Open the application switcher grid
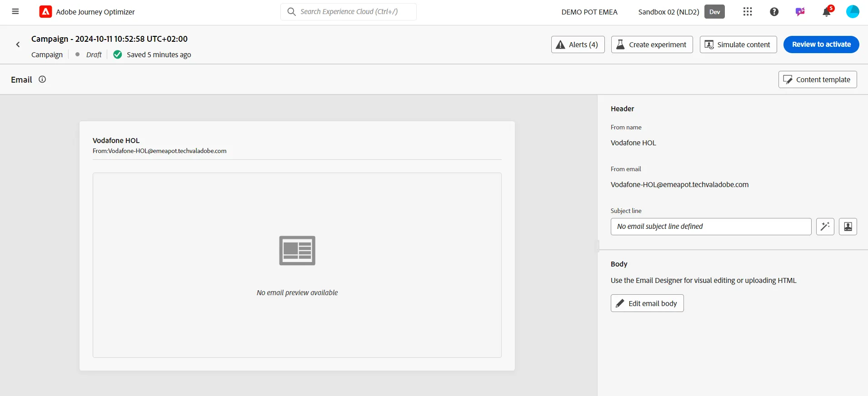This screenshot has height=396, width=868. coord(748,12)
